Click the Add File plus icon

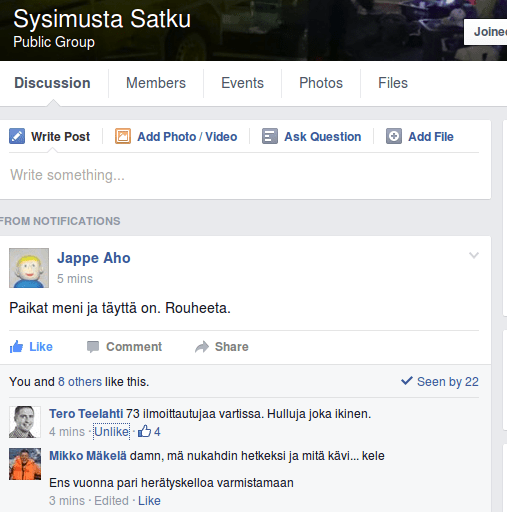[x=394, y=136]
